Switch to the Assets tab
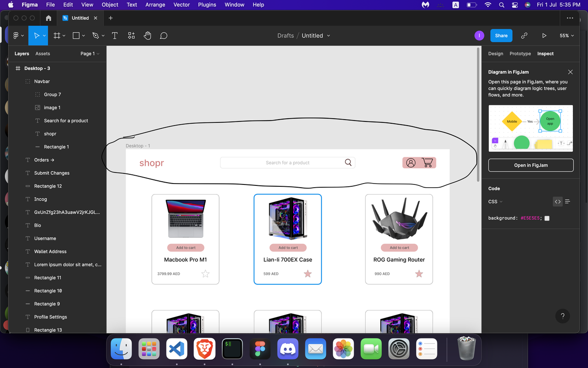Viewport: 588px width, 368px height. pos(43,54)
